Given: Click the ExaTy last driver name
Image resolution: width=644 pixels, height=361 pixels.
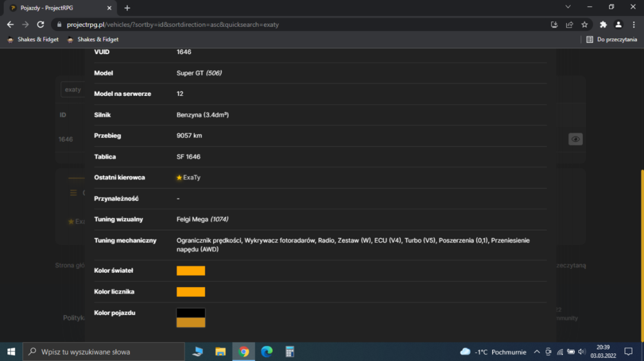Looking at the screenshot, I should (192, 178).
